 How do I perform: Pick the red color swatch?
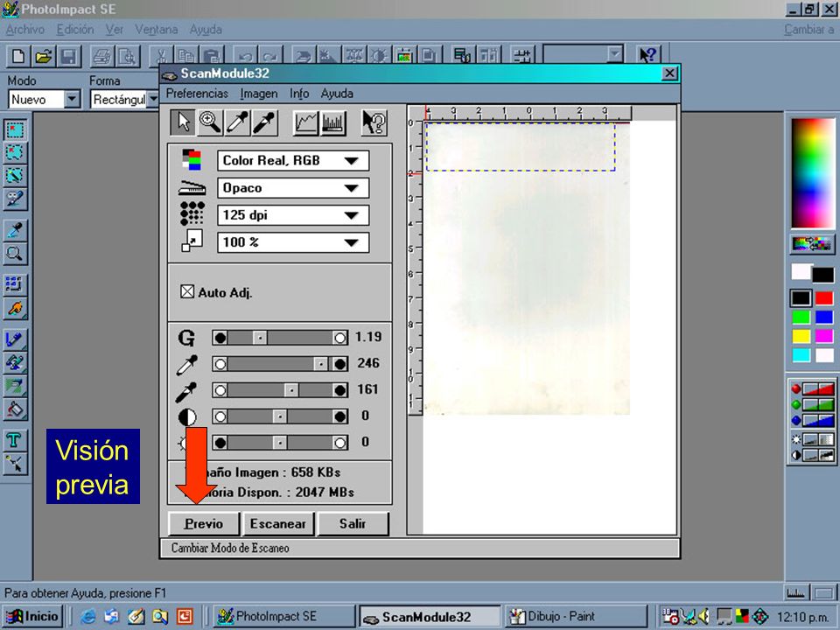pos(824,298)
